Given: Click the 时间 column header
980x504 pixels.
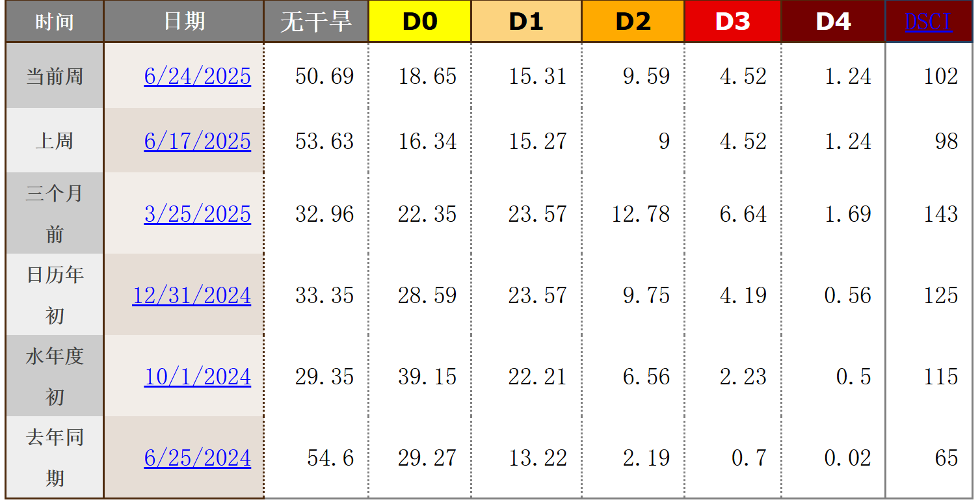Looking at the screenshot, I should (55, 22).
